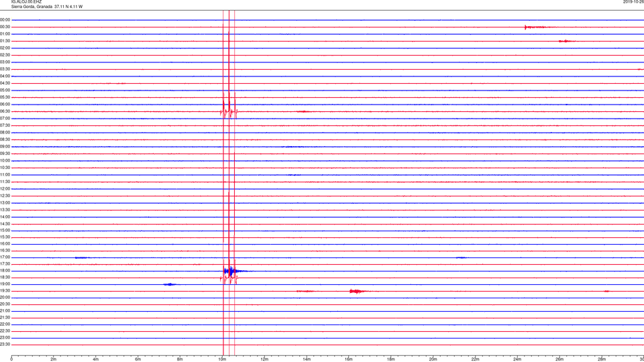Click the 16:00 time label

click(x=5, y=244)
